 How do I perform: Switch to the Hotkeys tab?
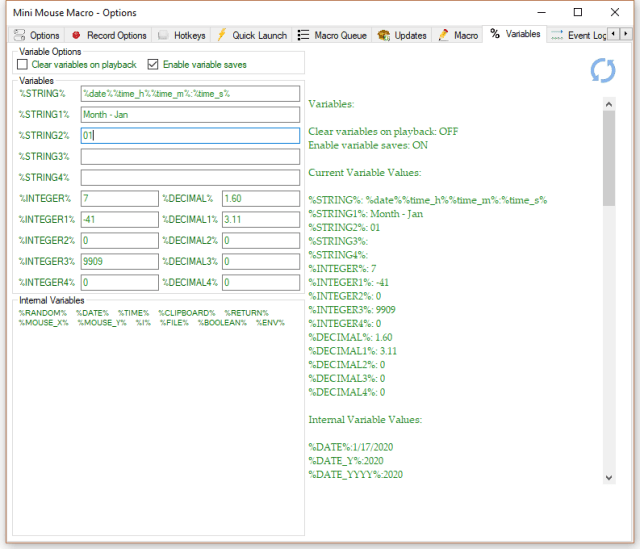[x=182, y=35]
